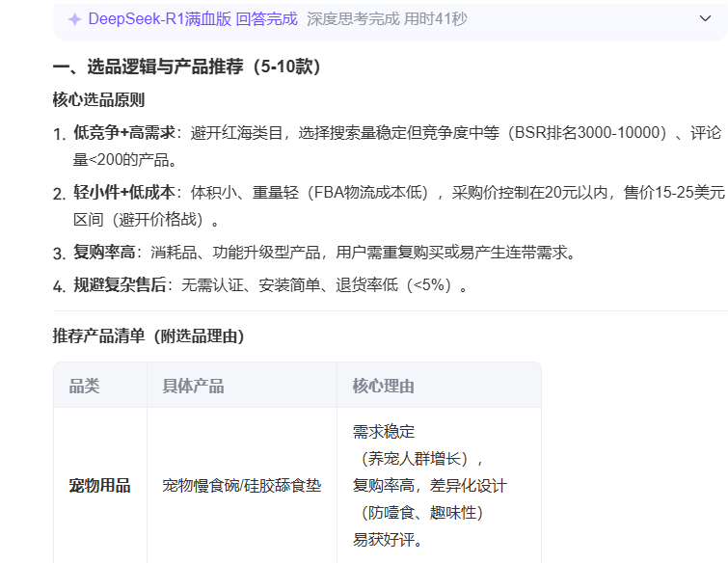
Task: Click the bold term 低竞争+高需求
Action: [124, 133]
